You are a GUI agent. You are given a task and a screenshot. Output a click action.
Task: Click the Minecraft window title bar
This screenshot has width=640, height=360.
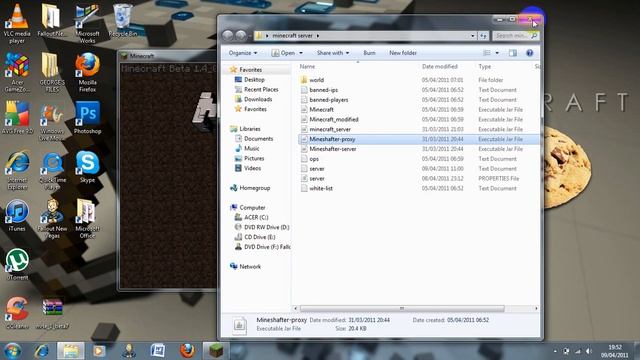pos(168,56)
